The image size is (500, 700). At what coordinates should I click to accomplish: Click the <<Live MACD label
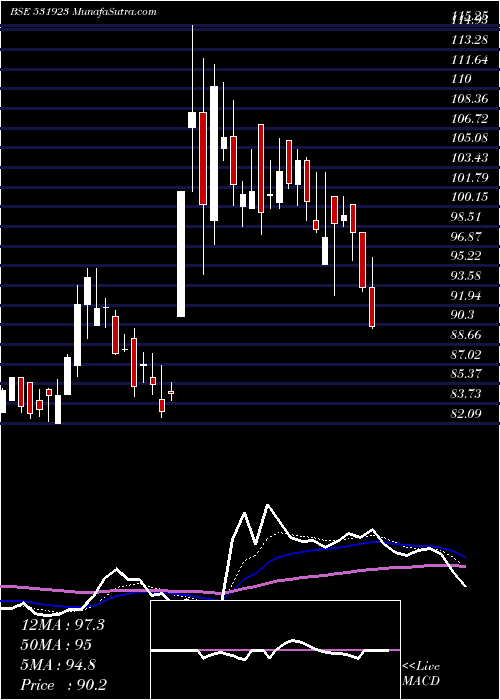click(x=421, y=674)
